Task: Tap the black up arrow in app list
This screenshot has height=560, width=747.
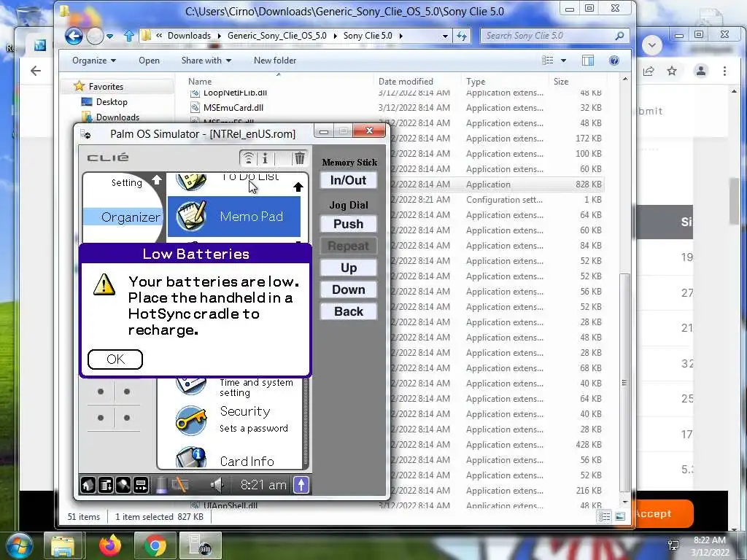Action: pos(298,187)
